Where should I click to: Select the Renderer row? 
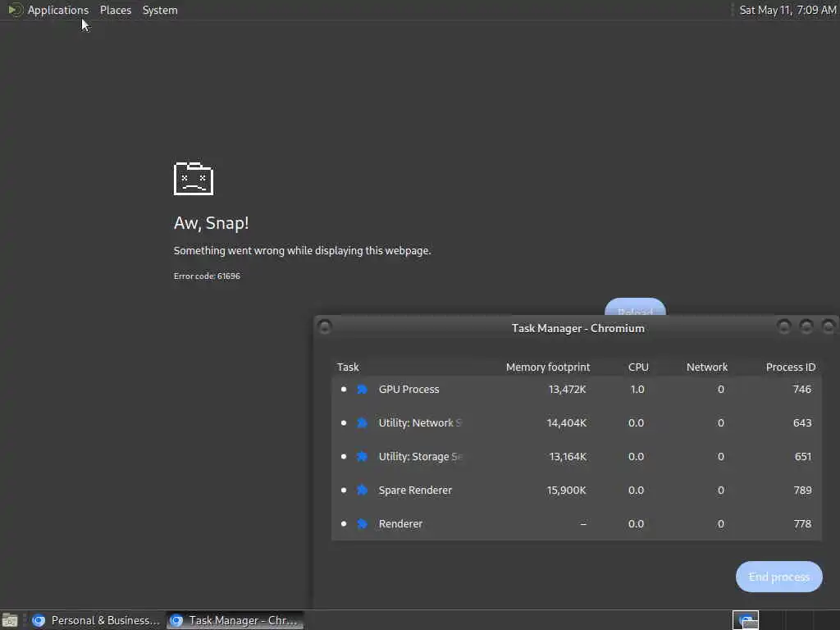[x=577, y=524]
